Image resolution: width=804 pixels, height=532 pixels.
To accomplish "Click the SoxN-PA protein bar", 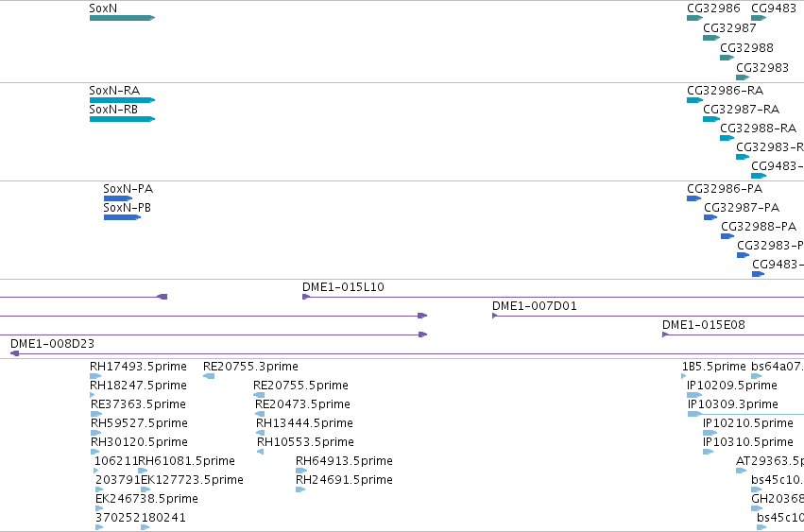I will pyautogui.click(x=118, y=198).
